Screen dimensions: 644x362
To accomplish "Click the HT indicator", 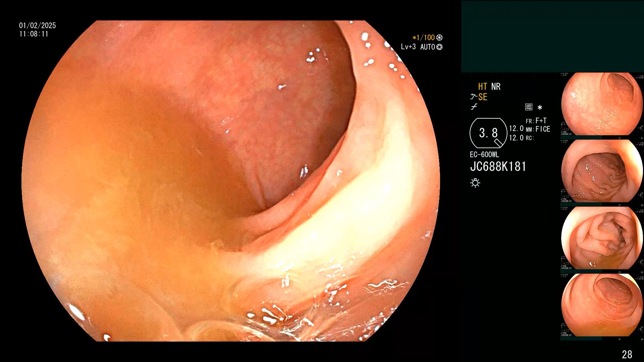I will point(483,86).
